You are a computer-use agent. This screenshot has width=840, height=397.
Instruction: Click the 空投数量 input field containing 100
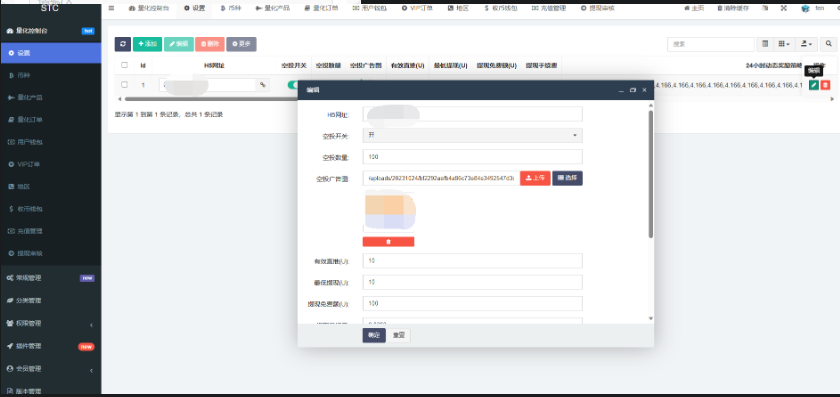tap(472, 156)
